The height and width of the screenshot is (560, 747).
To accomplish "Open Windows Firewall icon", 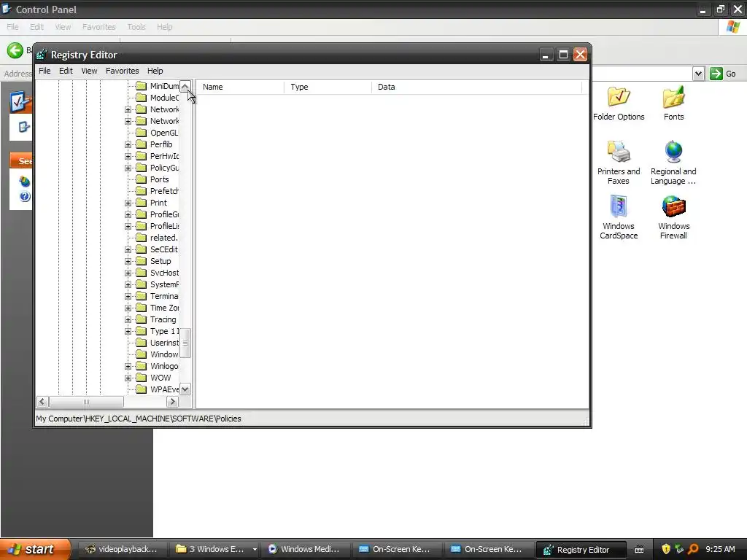I will 673,217.
